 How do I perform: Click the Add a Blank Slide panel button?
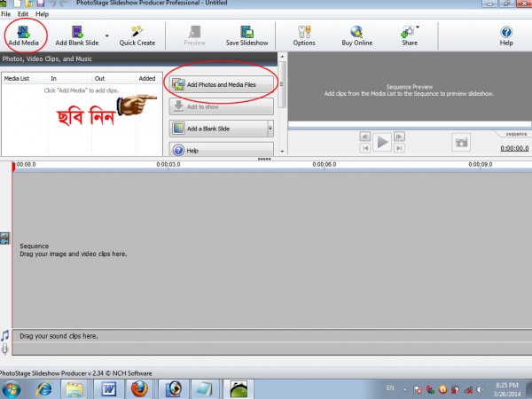(218, 129)
